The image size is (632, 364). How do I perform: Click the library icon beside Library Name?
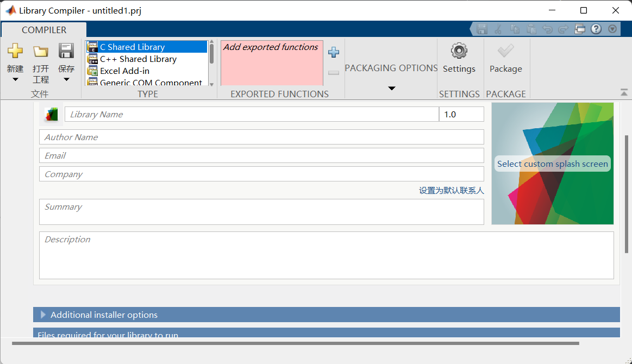pyautogui.click(x=51, y=114)
